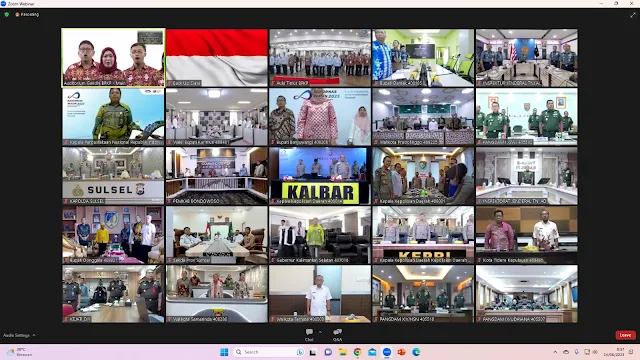This screenshot has width=640, height=360.
Task: Open Audio Settings
Action: pyautogui.click(x=16, y=335)
